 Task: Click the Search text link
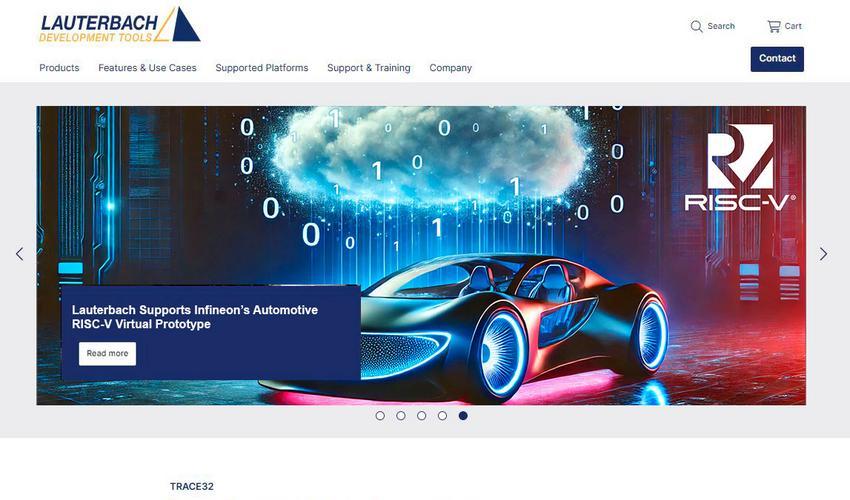pos(721,26)
